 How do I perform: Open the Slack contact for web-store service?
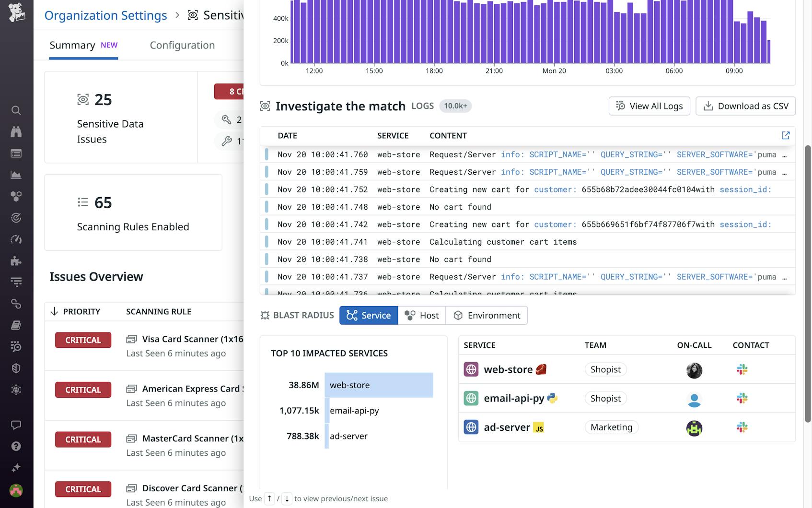[x=742, y=369]
